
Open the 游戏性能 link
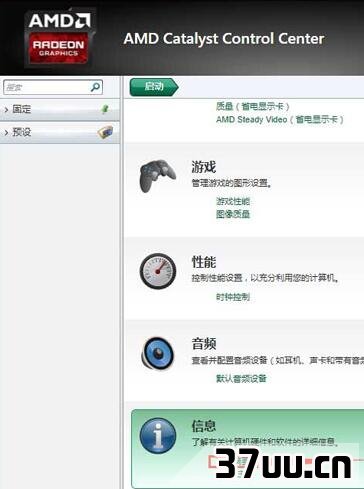[x=233, y=201]
